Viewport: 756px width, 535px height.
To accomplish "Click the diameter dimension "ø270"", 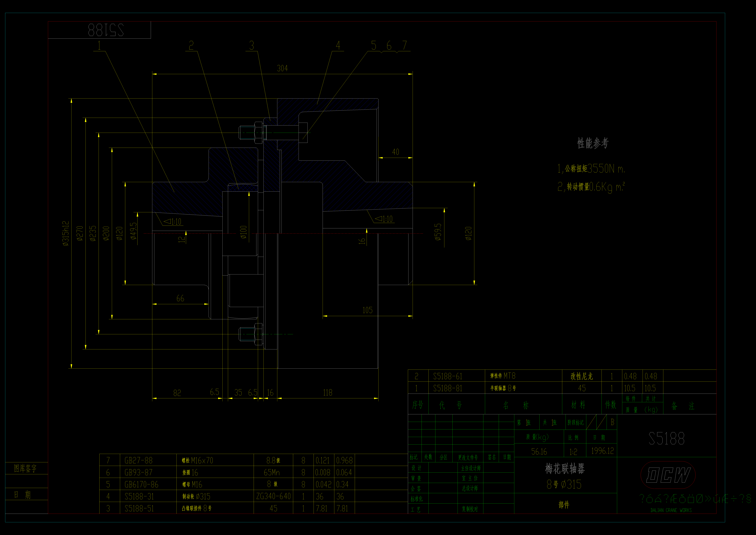I will (80, 233).
